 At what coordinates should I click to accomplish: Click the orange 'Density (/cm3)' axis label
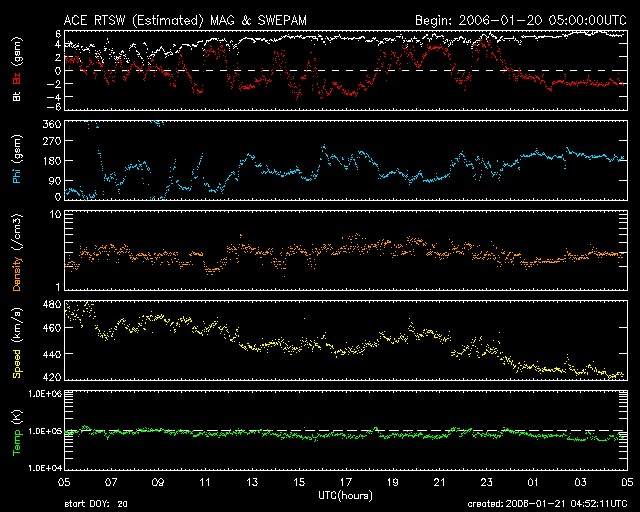tap(17, 252)
